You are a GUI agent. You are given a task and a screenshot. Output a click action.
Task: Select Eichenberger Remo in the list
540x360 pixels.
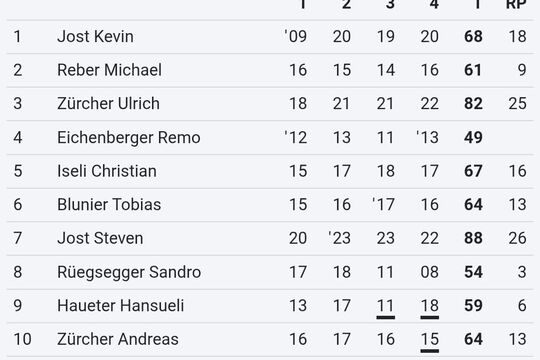pyautogui.click(x=128, y=137)
